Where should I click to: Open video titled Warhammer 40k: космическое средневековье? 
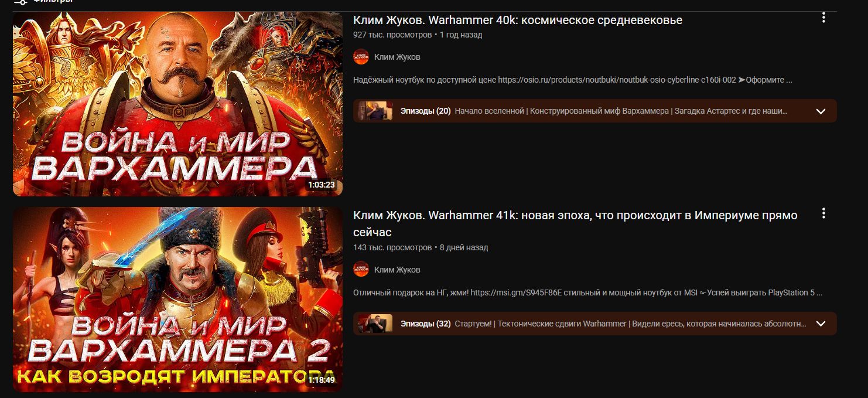518,20
